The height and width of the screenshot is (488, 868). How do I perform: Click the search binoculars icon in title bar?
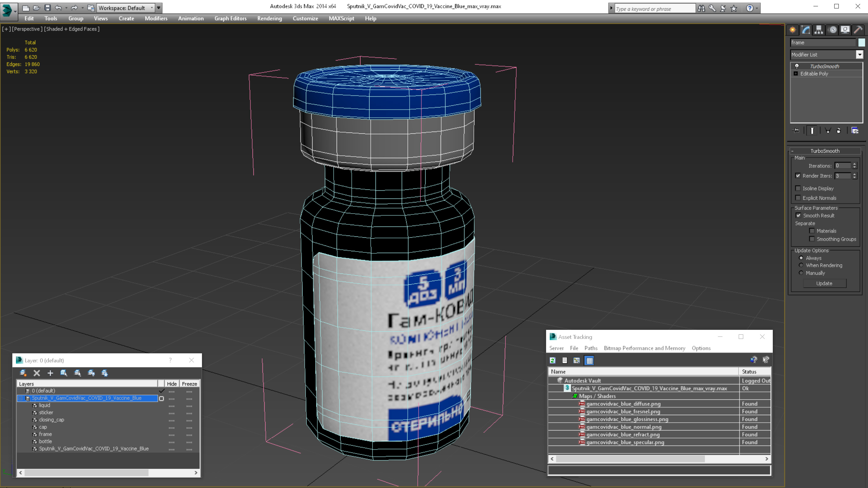(x=701, y=8)
